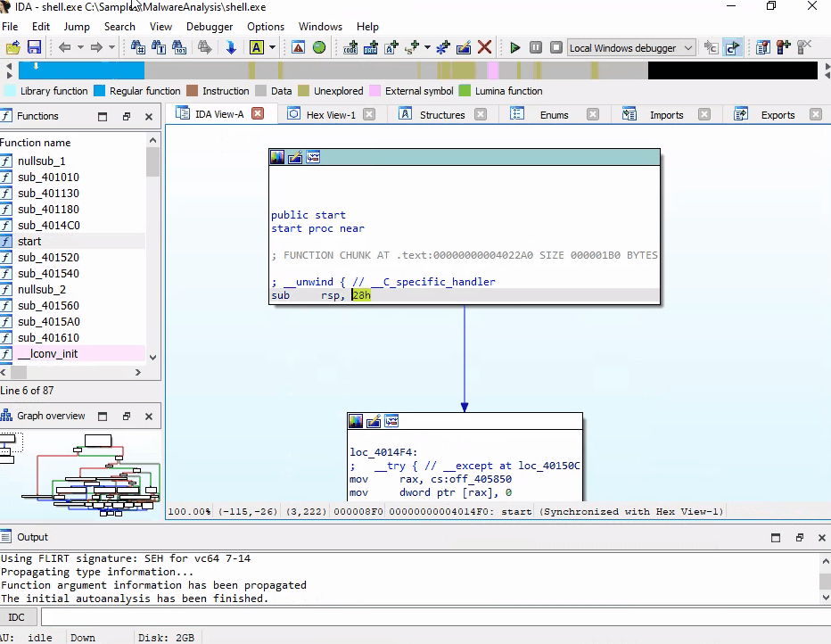Click the IDC command input field
This screenshot has width=831, height=644.
point(428,617)
